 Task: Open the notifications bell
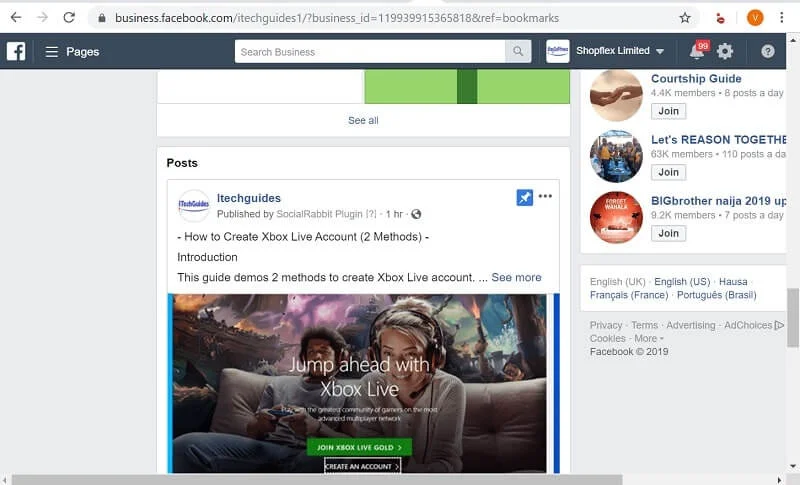coord(697,52)
